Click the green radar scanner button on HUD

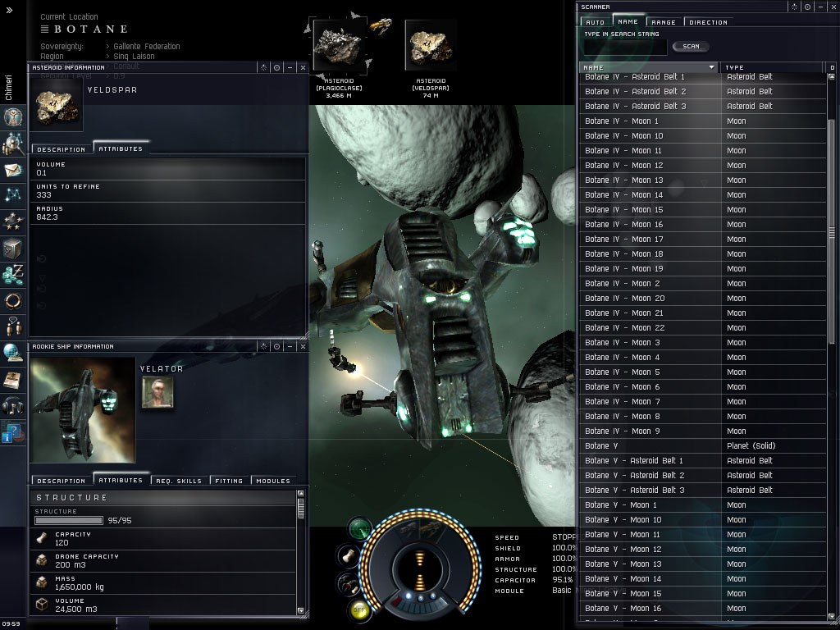pos(359,529)
